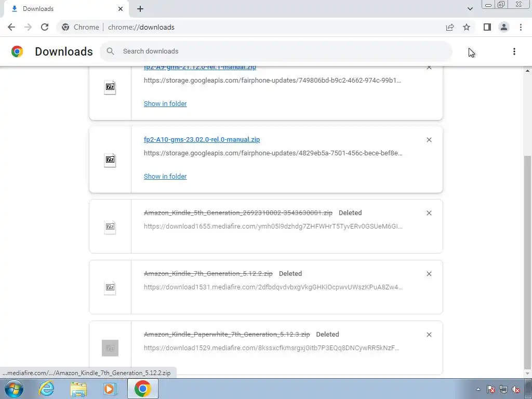The height and width of the screenshot is (399, 532).
Task: Click deleted file name Amazon_Kindle_Paperwhite_7th_Generation_5.12.3.zip
Action: coord(227,334)
